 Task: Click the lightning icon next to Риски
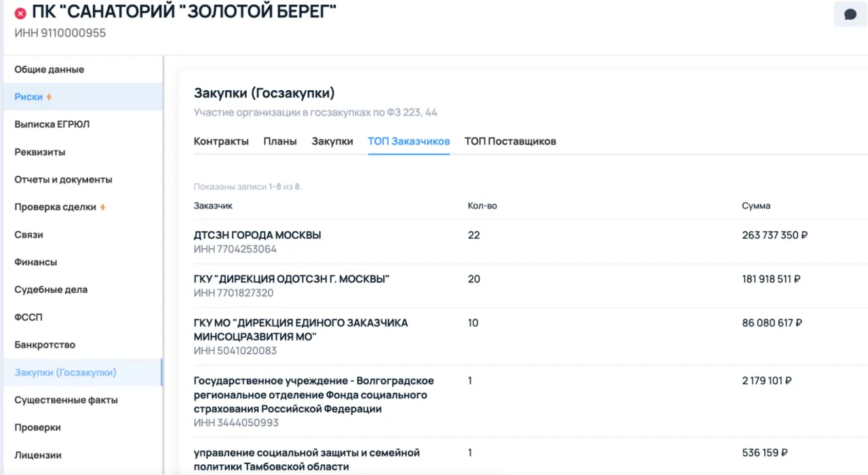pyautogui.click(x=49, y=97)
